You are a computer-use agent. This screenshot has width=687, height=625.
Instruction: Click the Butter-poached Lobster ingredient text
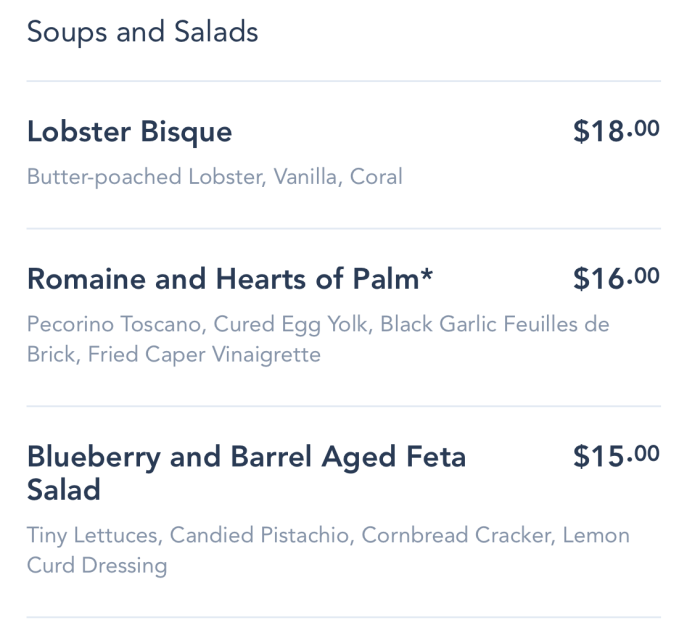click(146, 177)
